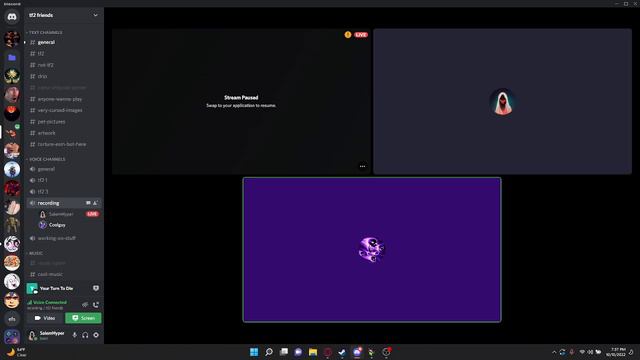The height and width of the screenshot is (360, 640).
Task: Collapse the TEXT CHANNELS category
Action: point(44,32)
